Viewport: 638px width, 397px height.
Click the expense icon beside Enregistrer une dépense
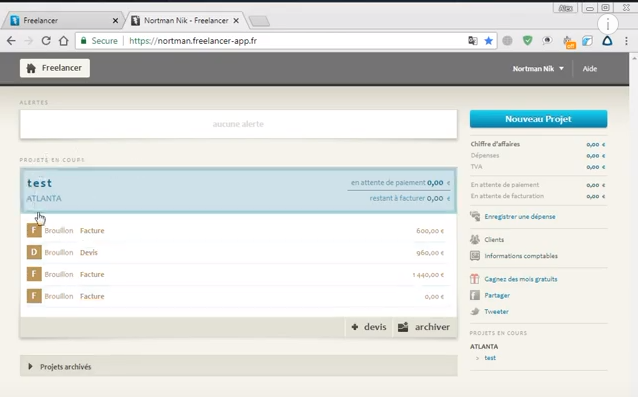475,216
